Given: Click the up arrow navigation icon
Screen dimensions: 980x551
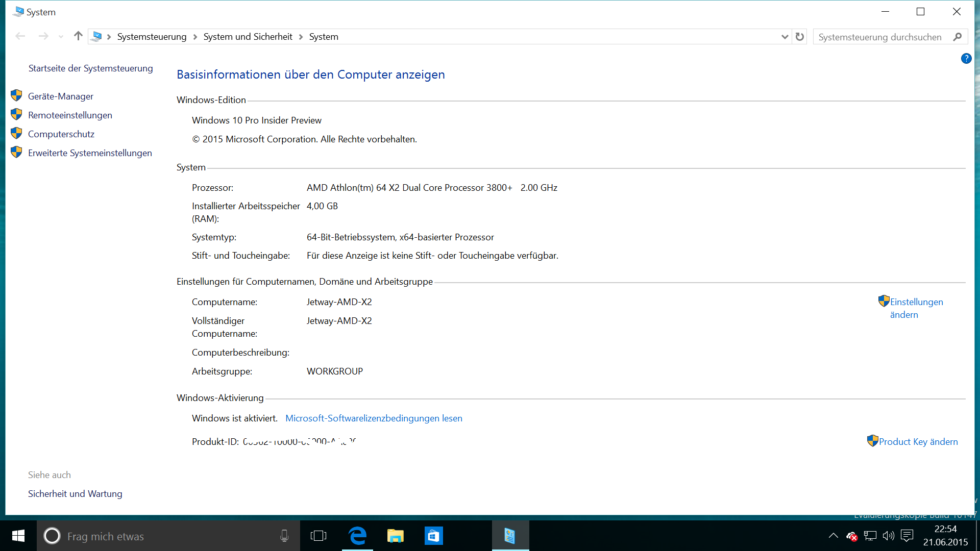Looking at the screenshot, I should (78, 36).
